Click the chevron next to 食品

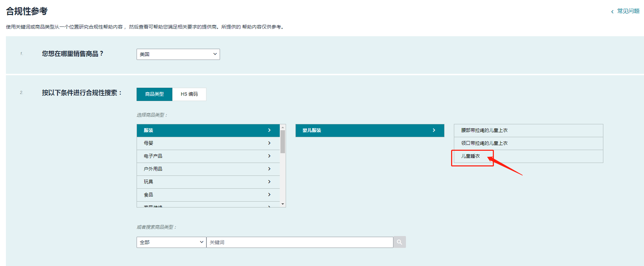(269, 195)
